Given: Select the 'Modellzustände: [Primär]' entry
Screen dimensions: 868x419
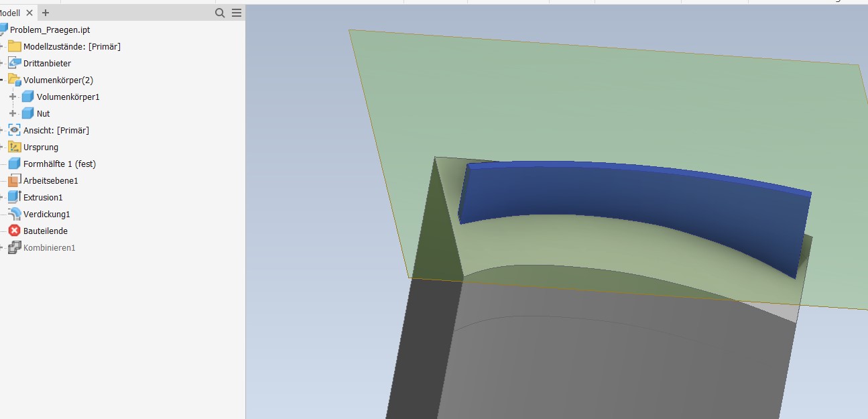Looking at the screenshot, I should [x=72, y=46].
